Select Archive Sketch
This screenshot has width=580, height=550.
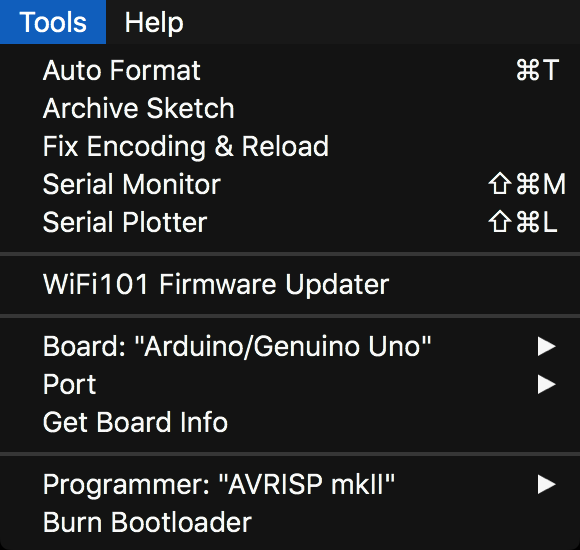[x=290, y=108]
